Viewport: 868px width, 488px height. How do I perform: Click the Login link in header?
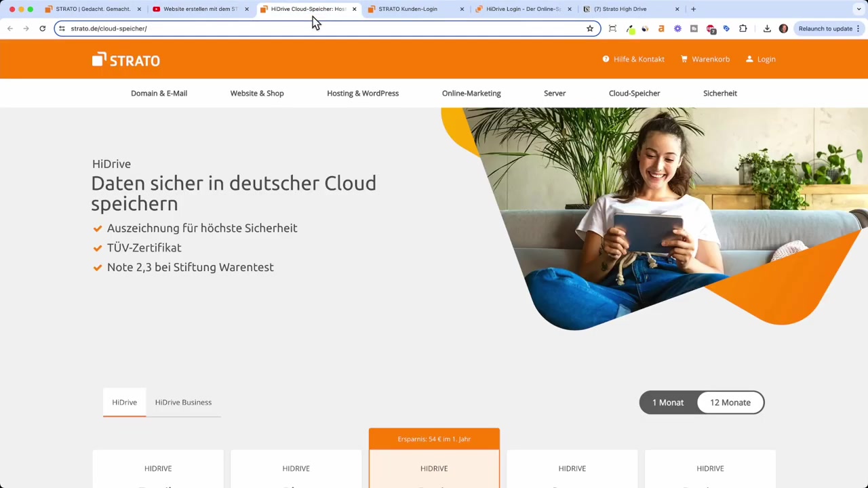pos(761,59)
